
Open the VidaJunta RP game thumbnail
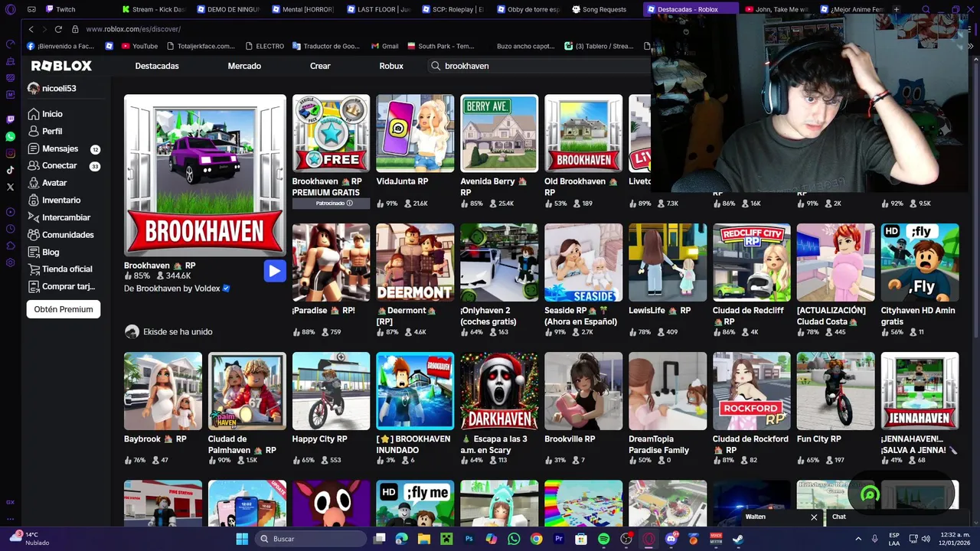pos(415,133)
